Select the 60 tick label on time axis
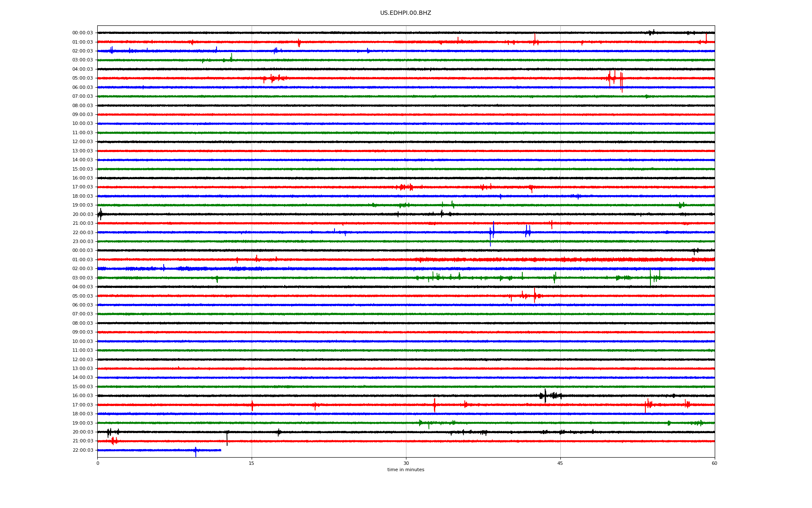This screenshot has width=812, height=508. point(714,463)
